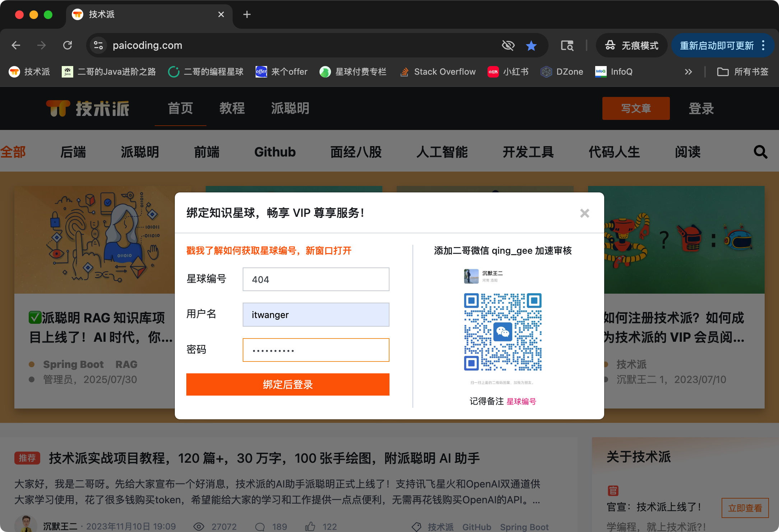Click the site search magnifier icon
779x532 pixels.
coord(760,152)
